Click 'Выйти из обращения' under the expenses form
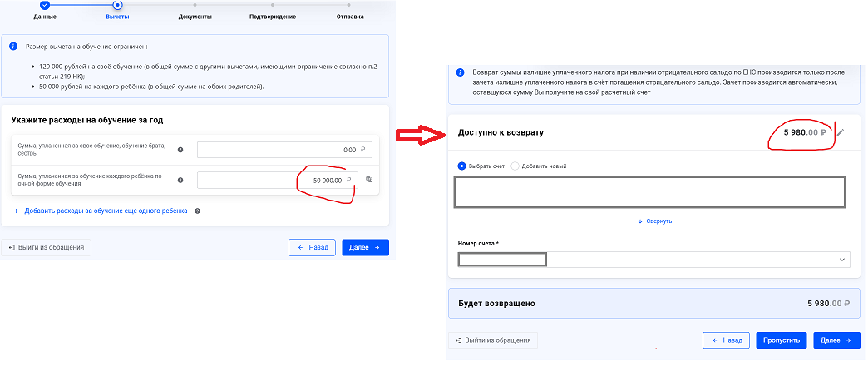The width and height of the screenshot is (868, 367). 46,247
